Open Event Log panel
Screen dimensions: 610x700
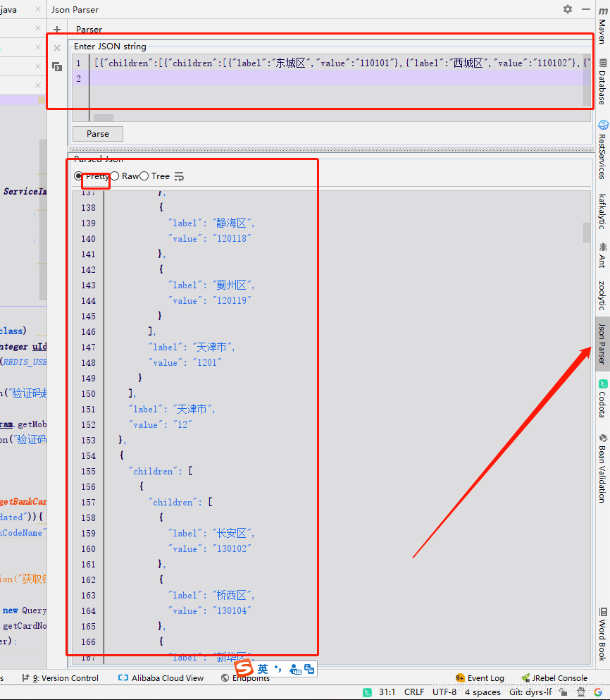coord(480,678)
